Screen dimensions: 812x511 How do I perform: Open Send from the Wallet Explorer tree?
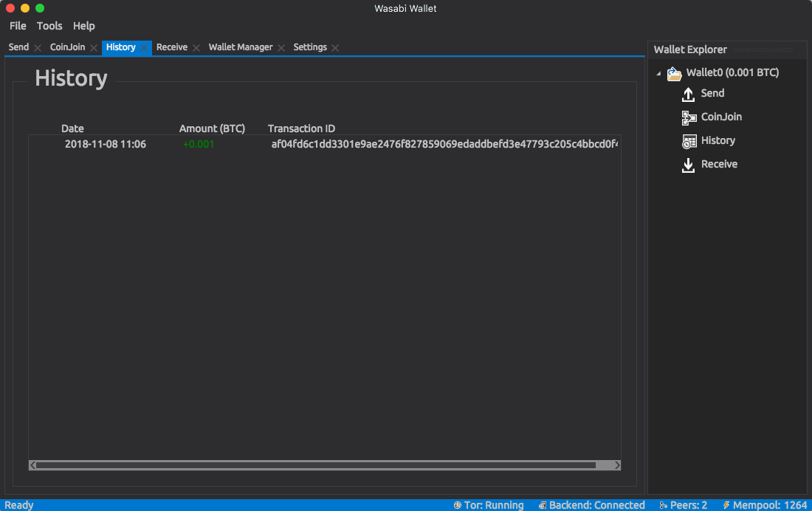click(x=712, y=93)
